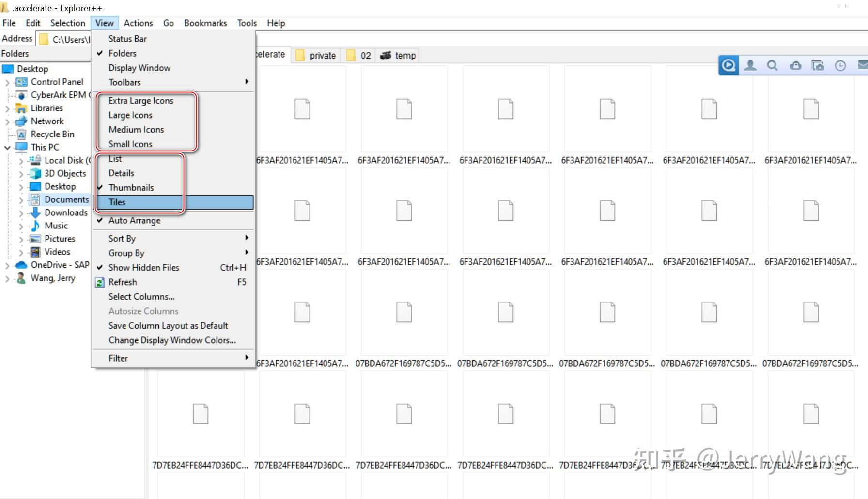Click the Videos filmstrip icon
Screen dimensions: 868x499
(35, 252)
